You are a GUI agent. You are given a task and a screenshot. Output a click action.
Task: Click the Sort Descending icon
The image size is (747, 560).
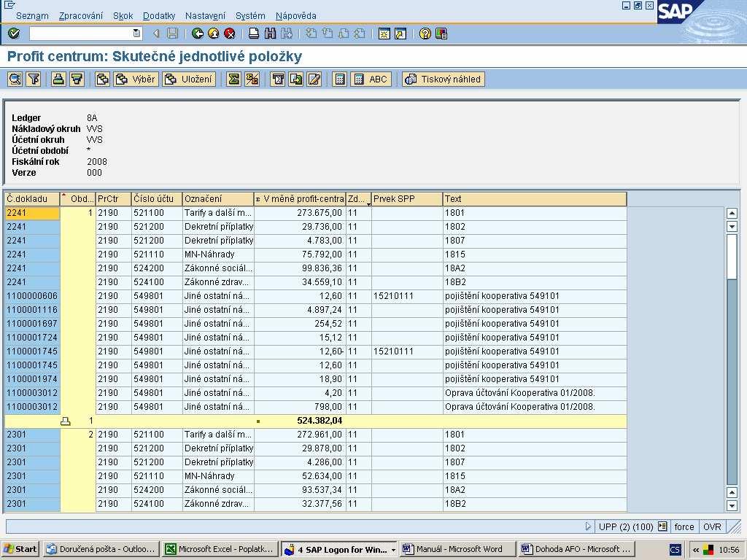pos(77,79)
